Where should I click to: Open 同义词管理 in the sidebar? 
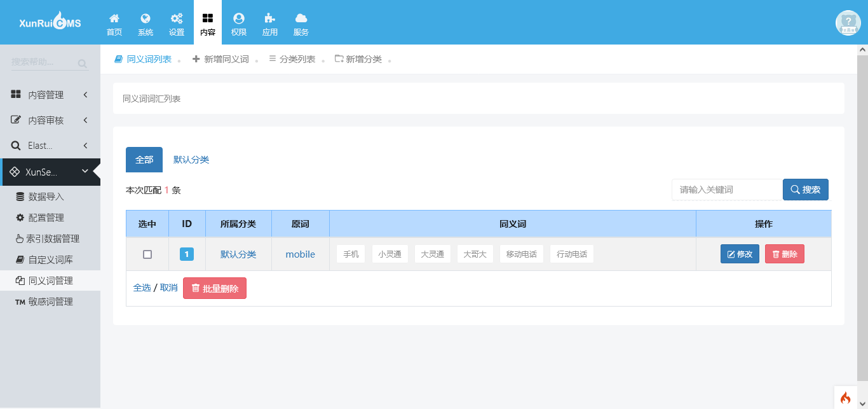click(x=50, y=281)
